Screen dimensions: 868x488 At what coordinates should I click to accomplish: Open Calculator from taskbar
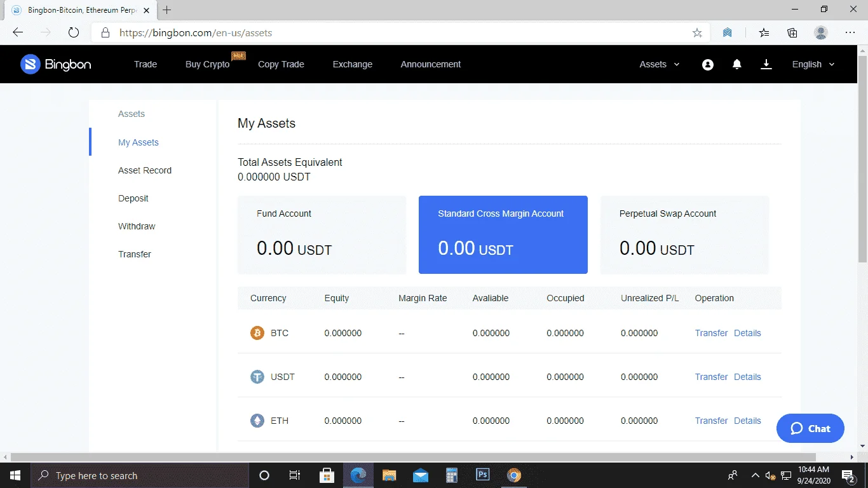(x=452, y=475)
